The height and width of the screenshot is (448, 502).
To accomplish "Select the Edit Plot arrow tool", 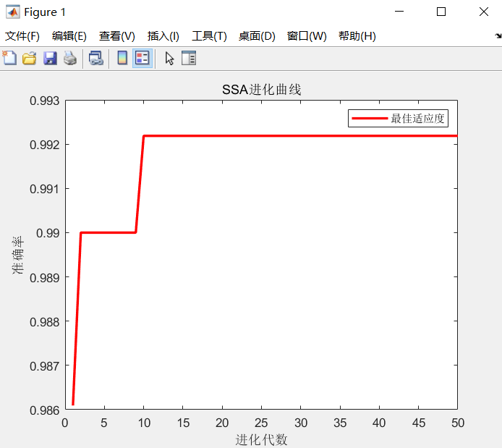I will (x=169, y=59).
